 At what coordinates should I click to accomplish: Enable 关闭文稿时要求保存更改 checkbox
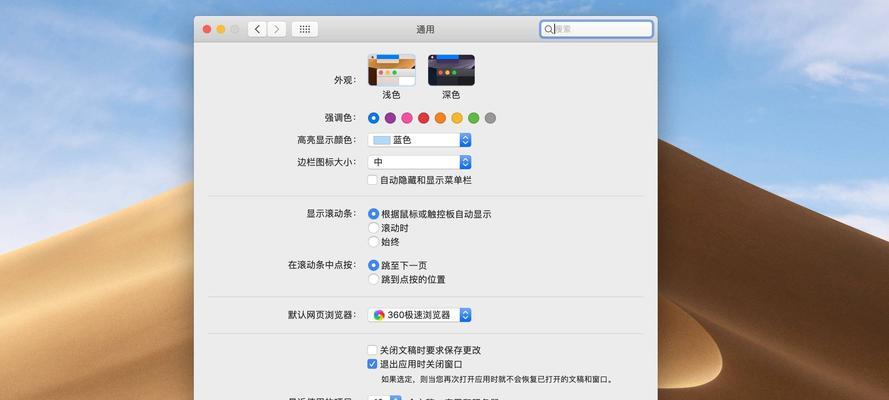coord(372,350)
